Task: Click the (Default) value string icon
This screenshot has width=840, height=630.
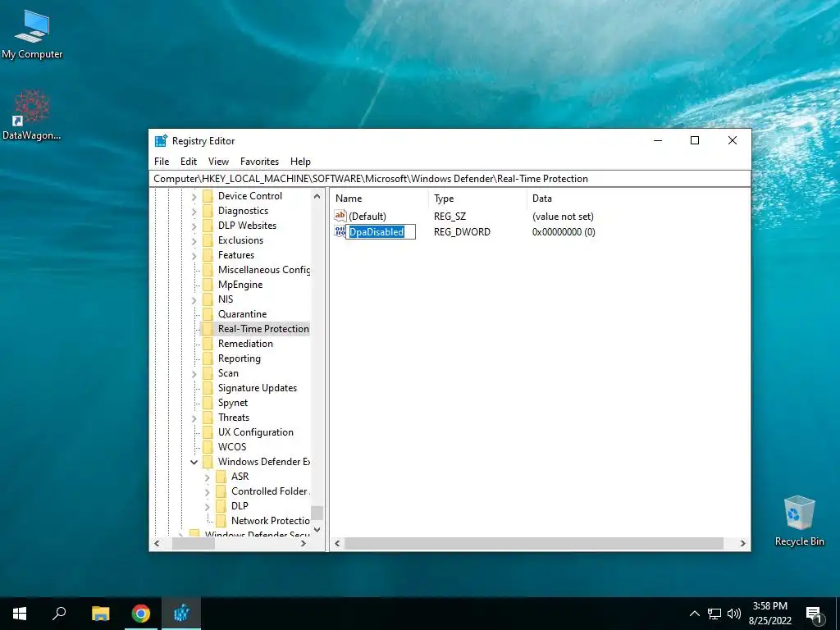Action: pos(340,216)
